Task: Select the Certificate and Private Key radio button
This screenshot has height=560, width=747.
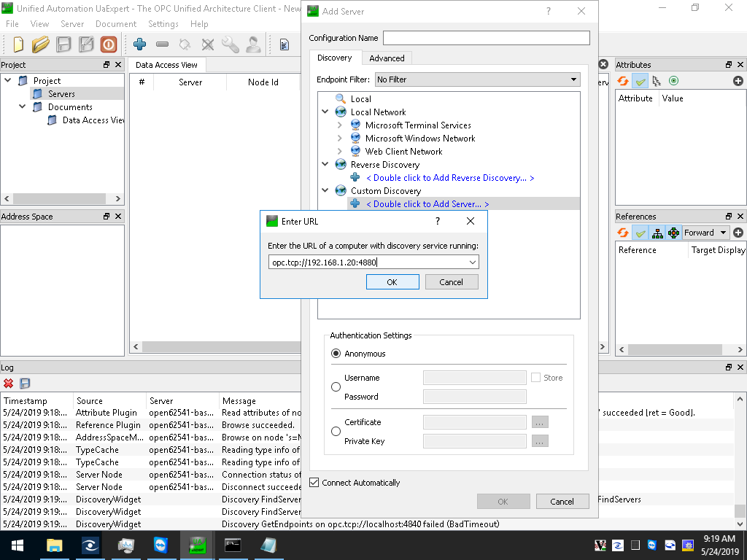Action: (336, 431)
